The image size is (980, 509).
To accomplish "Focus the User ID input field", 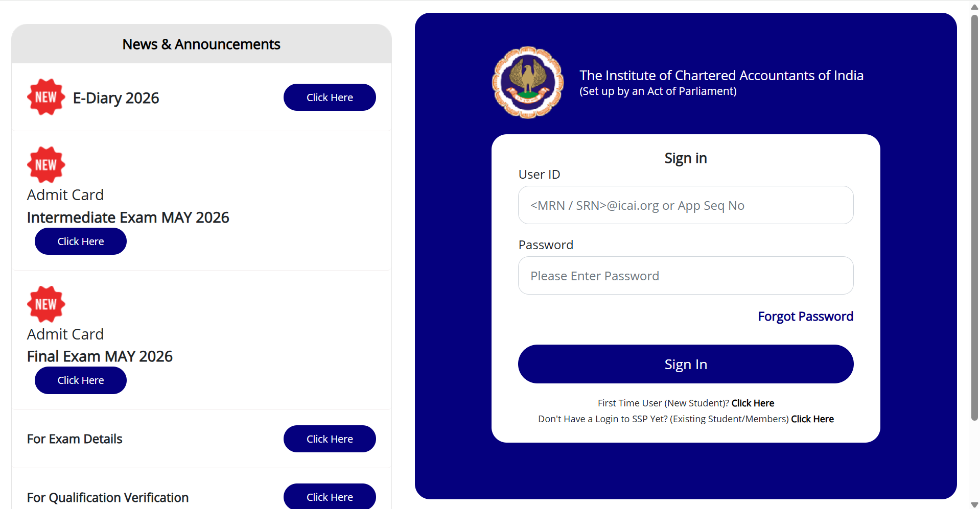I will pyautogui.click(x=685, y=205).
